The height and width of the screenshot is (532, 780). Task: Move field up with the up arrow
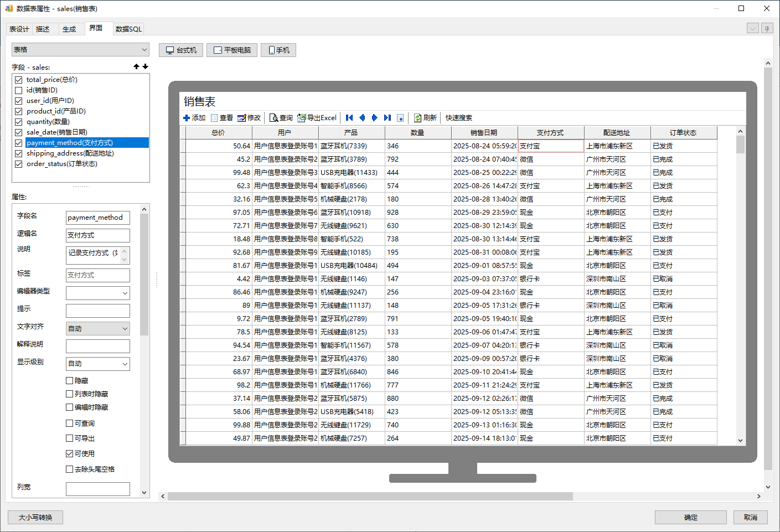(x=136, y=66)
